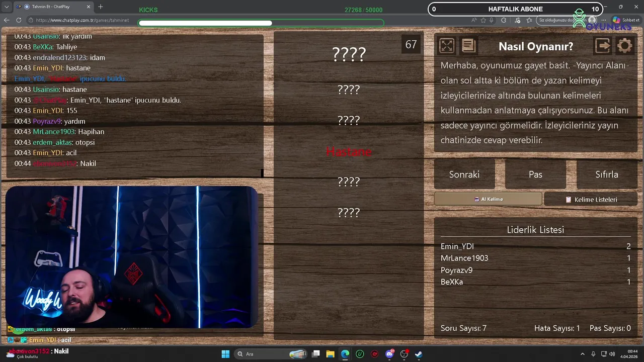Viewport: 644px width, 362px height.
Task: Toggle fullscreen with the expand arrows icon
Action: [447, 46]
